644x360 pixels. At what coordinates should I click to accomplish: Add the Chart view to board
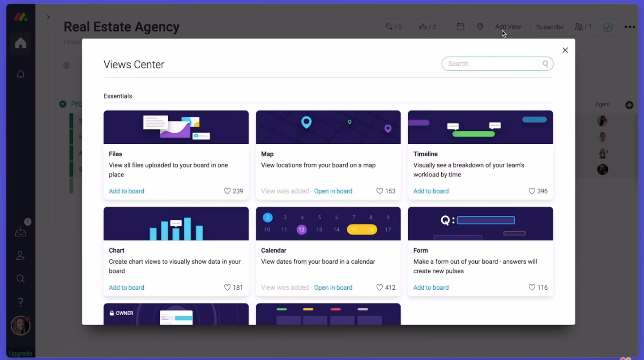click(127, 287)
